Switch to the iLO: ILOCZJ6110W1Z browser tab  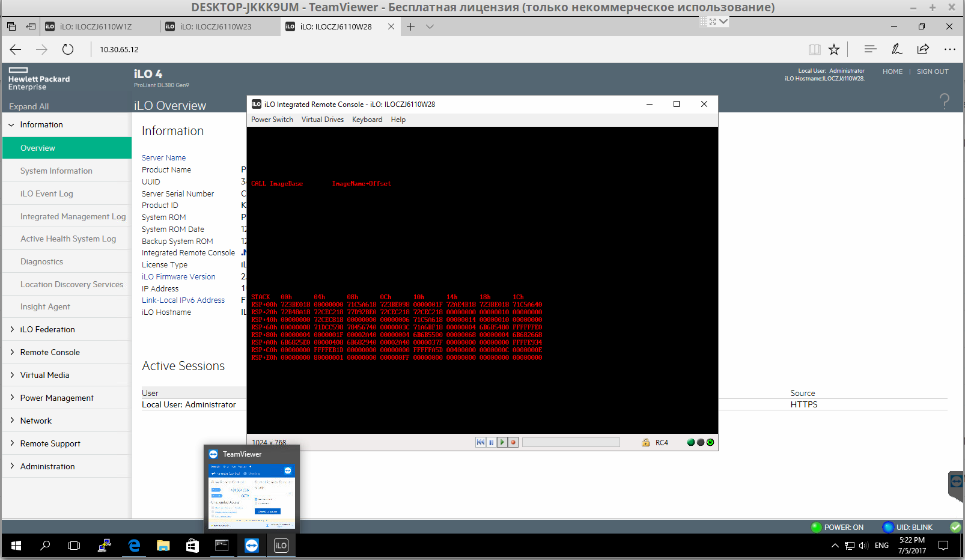(x=96, y=26)
